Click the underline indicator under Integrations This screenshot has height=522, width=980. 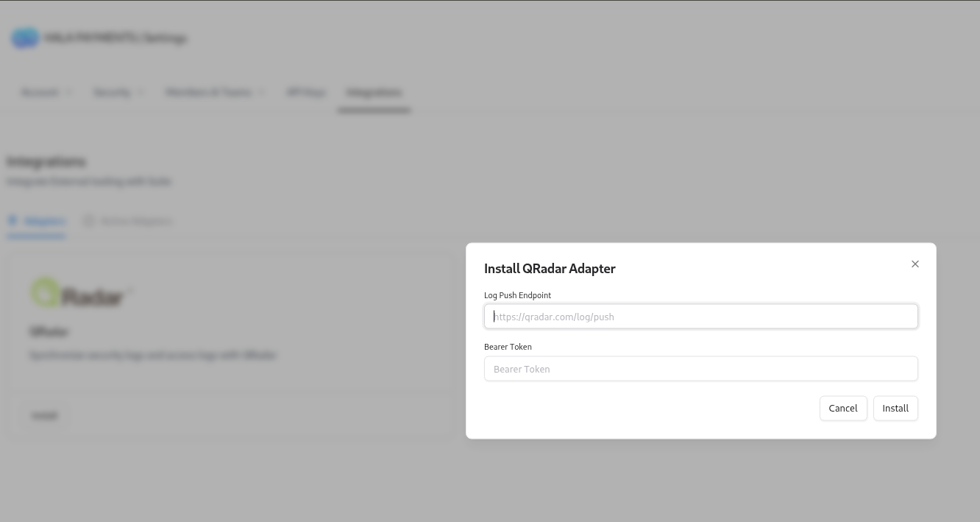pos(374,109)
